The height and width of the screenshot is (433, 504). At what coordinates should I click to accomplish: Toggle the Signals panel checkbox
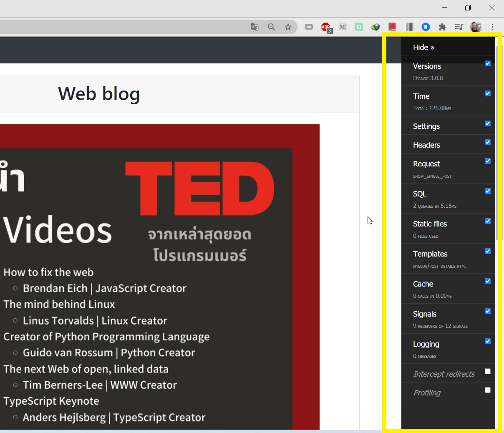tap(488, 311)
